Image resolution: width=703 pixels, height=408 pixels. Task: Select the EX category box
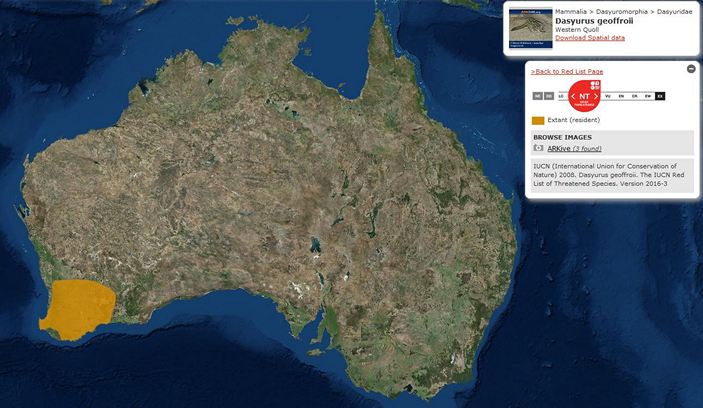[x=660, y=96]
